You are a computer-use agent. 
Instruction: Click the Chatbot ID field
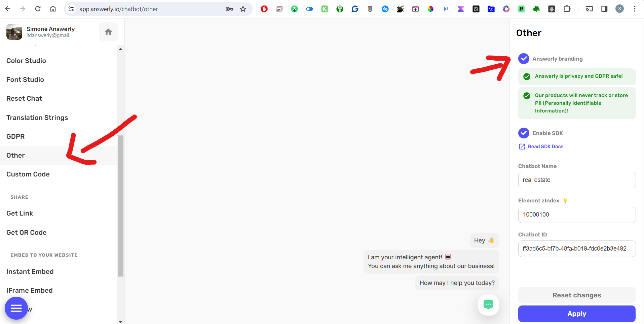click(577, 249)
